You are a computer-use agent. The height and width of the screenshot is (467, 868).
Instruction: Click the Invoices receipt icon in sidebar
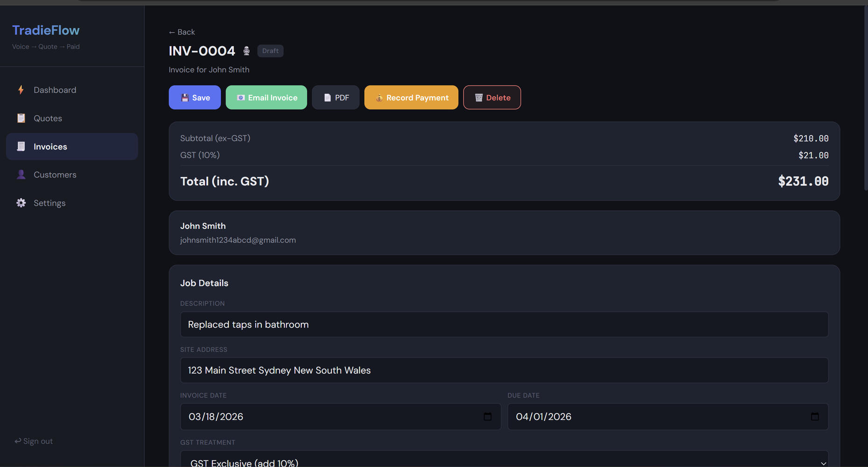21,147
